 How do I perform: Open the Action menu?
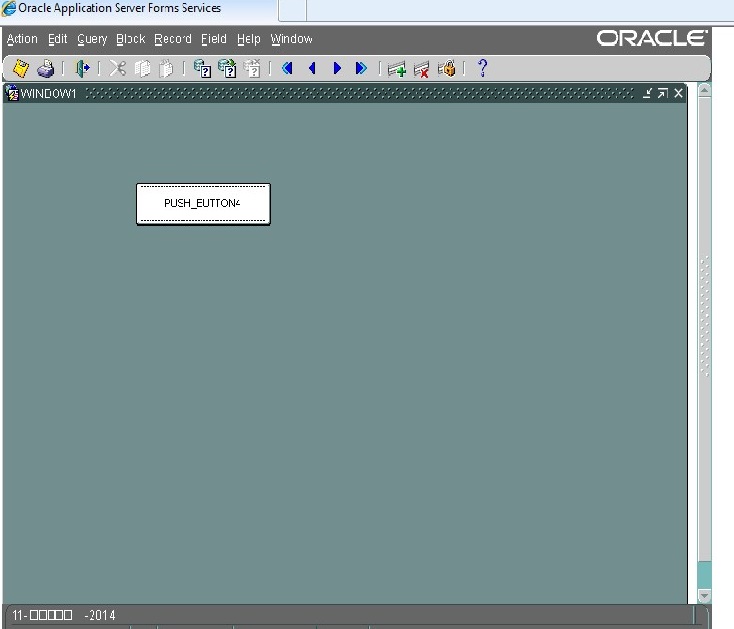22,39
